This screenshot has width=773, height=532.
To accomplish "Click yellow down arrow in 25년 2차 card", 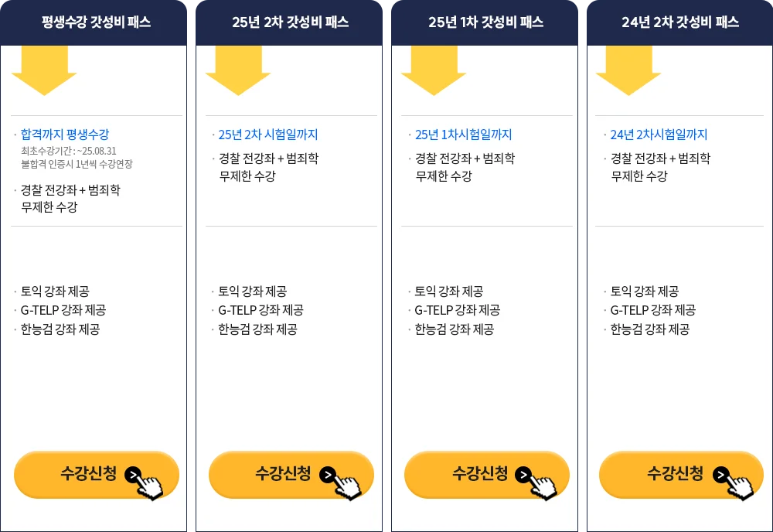I will (238, 70).
